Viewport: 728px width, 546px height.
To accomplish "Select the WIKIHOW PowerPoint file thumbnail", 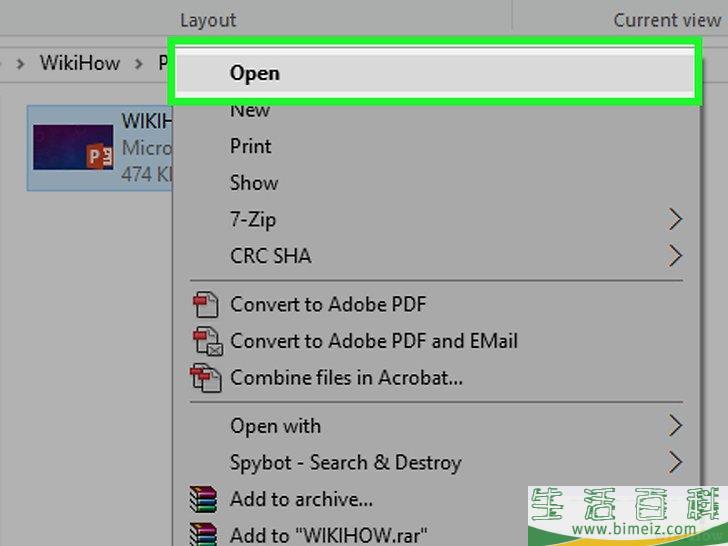I will pyautogui.click(x=73, y=147).
